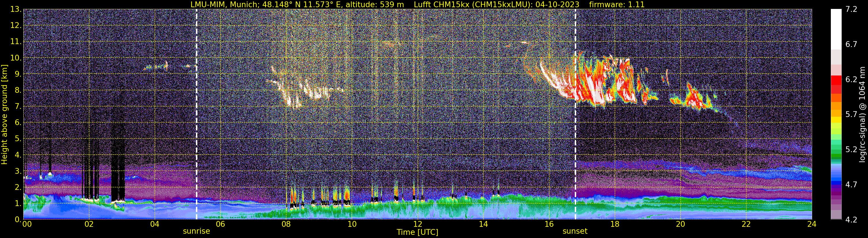Click the time axis tick label 18
Screen dimensions: 868x238
click(614, 224)
